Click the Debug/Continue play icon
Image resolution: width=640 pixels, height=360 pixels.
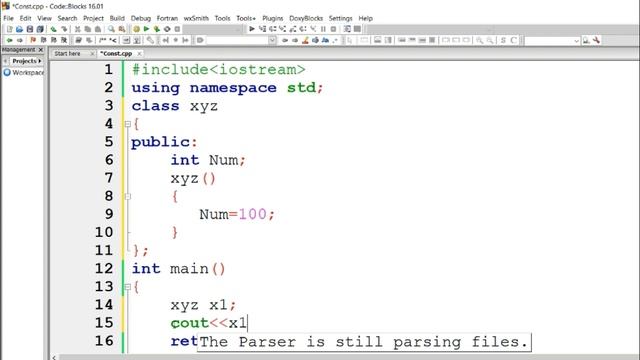(x=252, y=29)
